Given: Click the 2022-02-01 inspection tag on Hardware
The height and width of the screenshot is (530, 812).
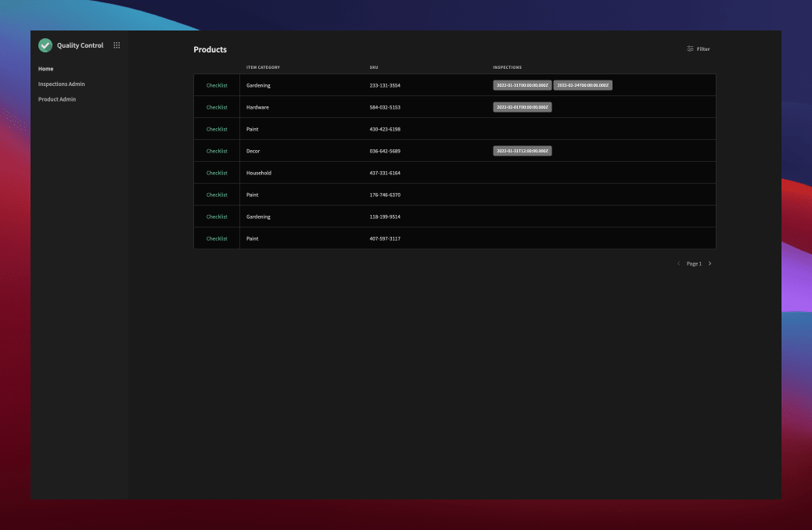Looking at the screenshot, I should [522, 107].
